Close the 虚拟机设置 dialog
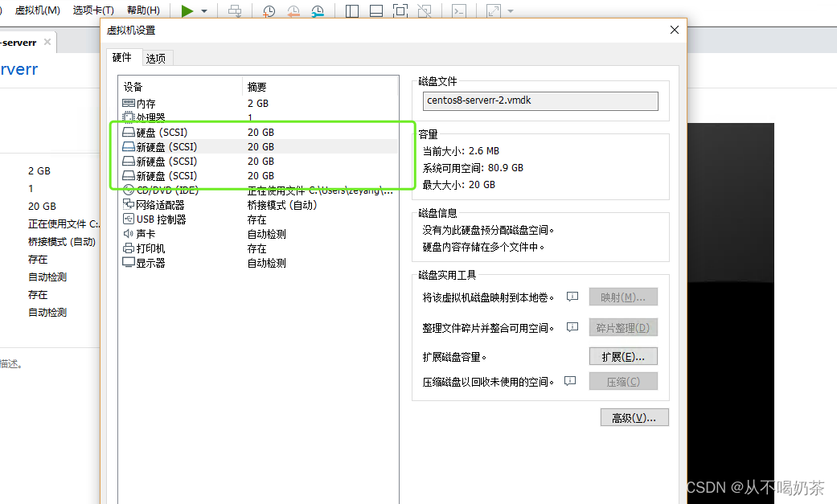Viewport: 837px width, 504px height. [675, 30]
